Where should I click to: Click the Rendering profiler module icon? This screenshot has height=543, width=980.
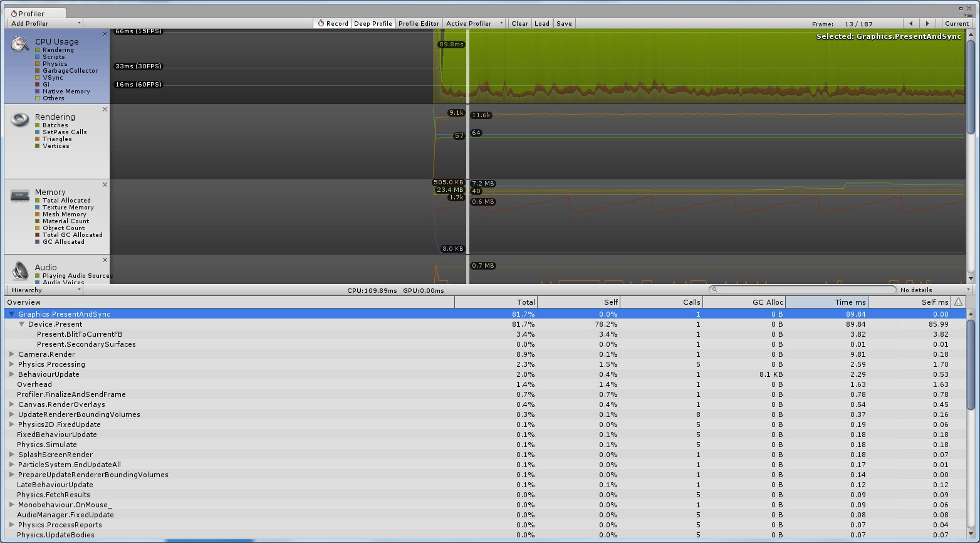tap(20, 119)
